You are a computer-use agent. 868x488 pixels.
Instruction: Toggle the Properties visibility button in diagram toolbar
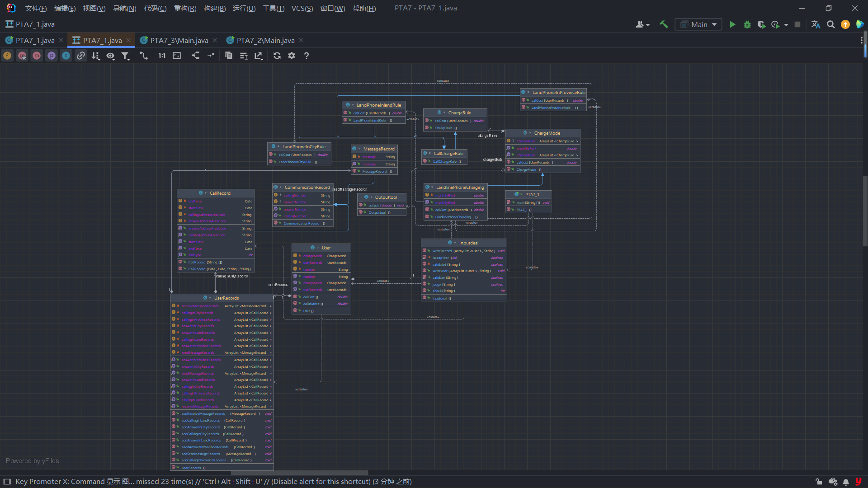click(52, 56)
